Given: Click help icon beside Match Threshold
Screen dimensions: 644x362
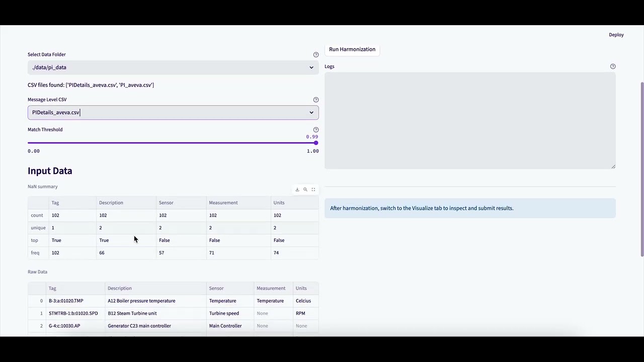Looking at the screenshot, I should tap(316, 130).
